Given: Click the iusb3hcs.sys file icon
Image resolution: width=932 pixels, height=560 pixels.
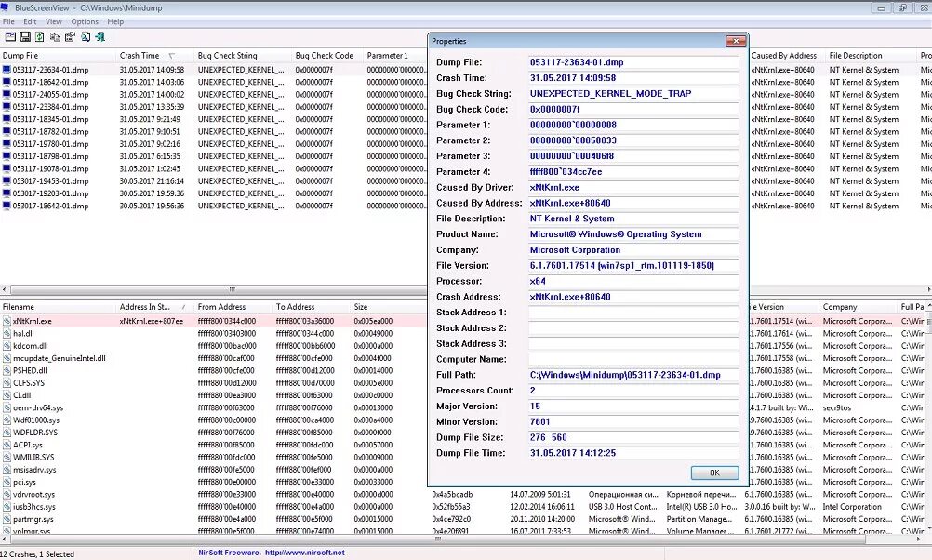Looking at the screenshot, I should pyautogui.click(x=7, y=506).
